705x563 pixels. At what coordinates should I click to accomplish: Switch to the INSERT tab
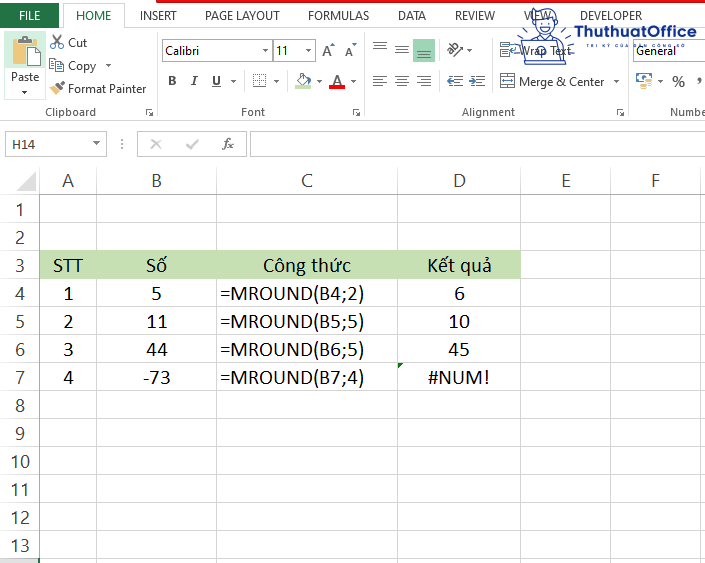tap(158, 16)
